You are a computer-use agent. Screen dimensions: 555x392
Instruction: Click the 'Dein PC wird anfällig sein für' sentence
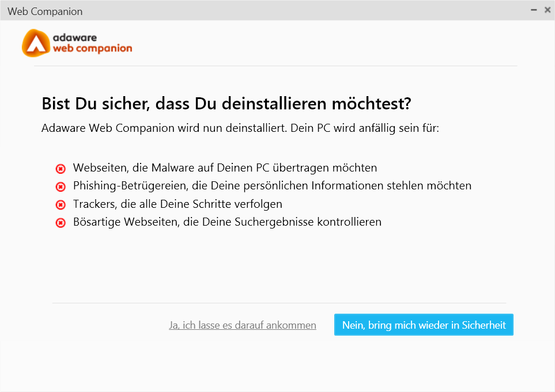(x=365, y=128)
